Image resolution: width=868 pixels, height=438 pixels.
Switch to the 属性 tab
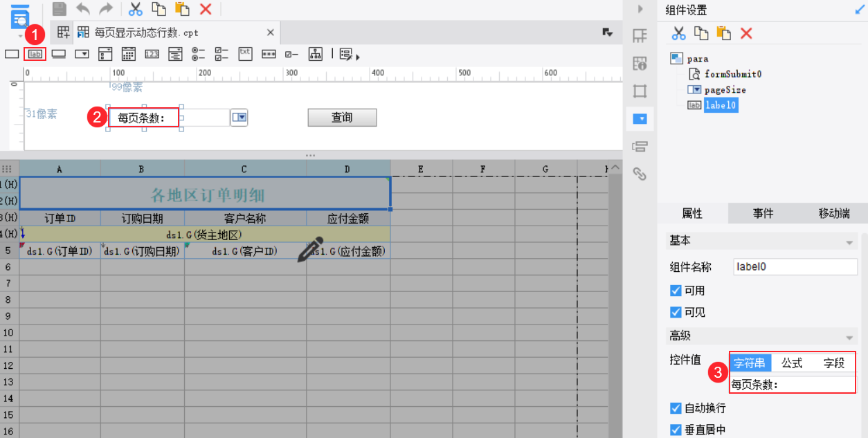(x=692, y=213)
